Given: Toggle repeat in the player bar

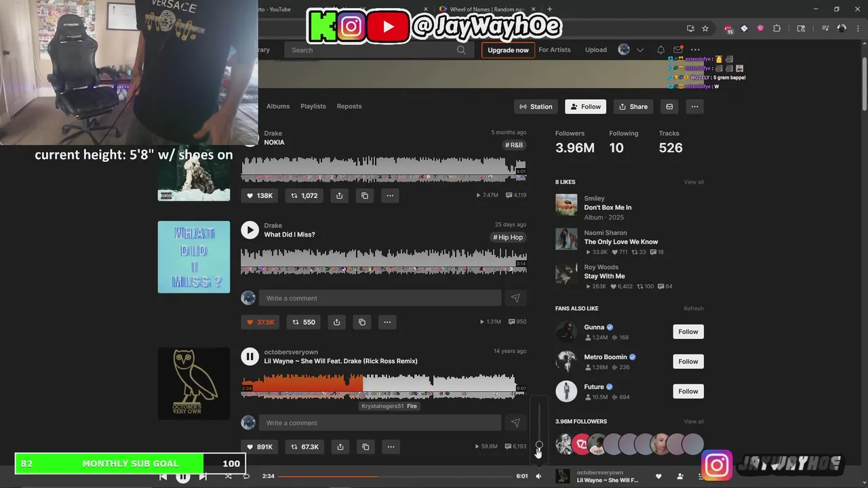Looking at the screenshot, I should click(x=247, y=476).
